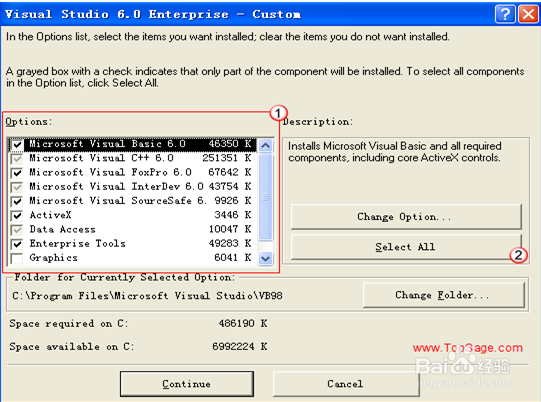Image resolution: width=541 pixels, height=402 pixels.
Task: Check the Graphics component checkbox
Action: [17, 258]
